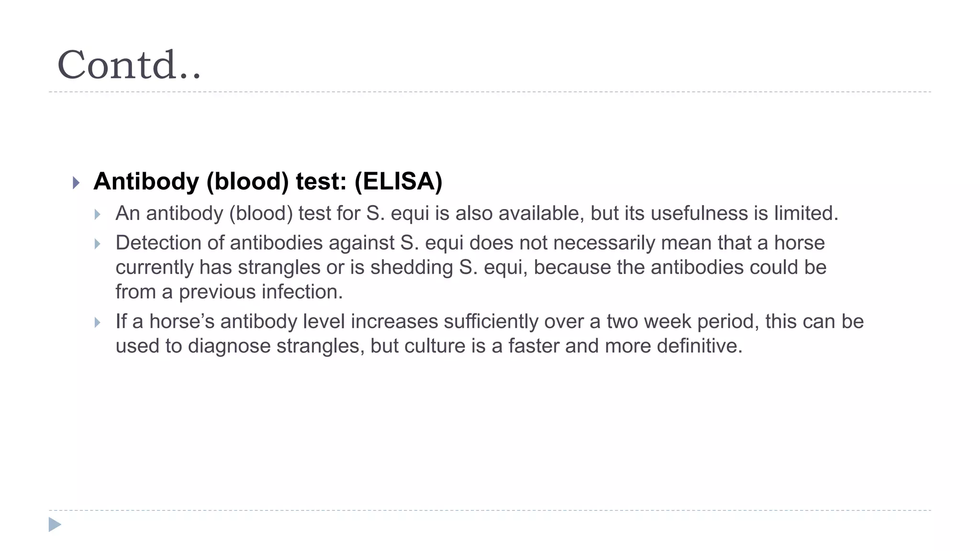Click the word '(ELISA)' in the heading

[399, 182]
